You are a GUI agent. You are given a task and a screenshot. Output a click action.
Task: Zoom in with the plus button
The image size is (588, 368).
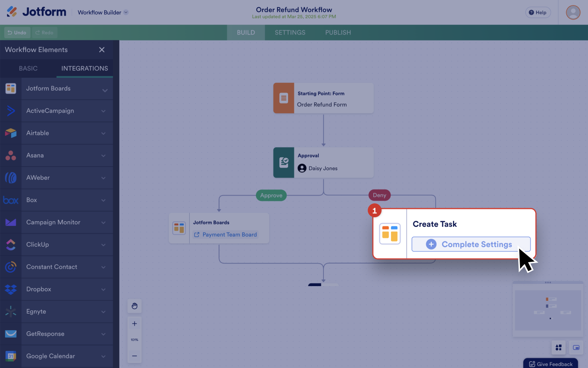tap(135, 323)
